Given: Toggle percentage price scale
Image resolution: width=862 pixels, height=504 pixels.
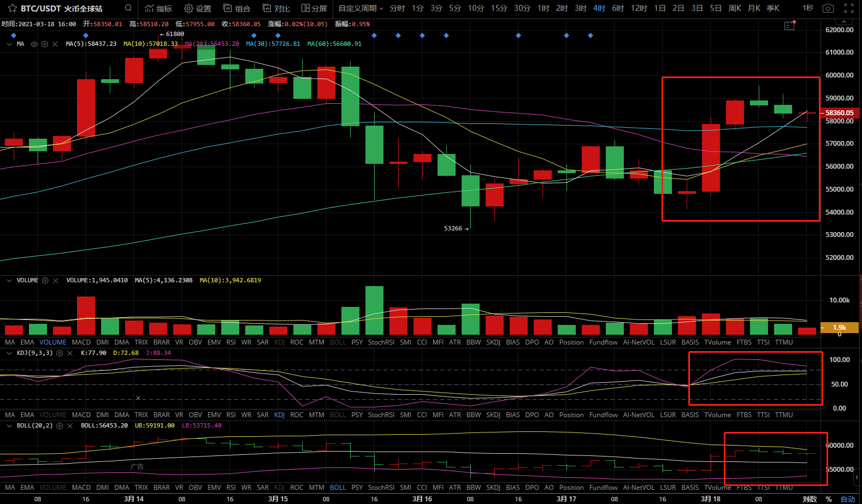Looking at the screenshot, I should [x=829, y=499].
